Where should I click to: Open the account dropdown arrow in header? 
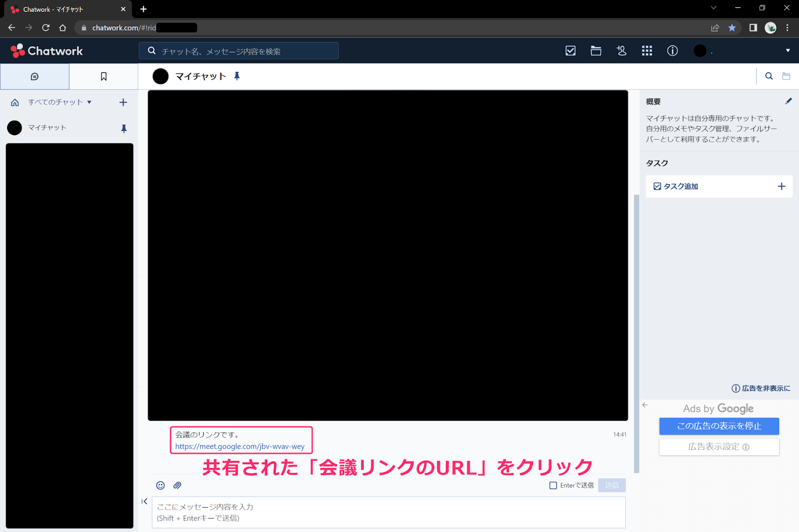788,51
